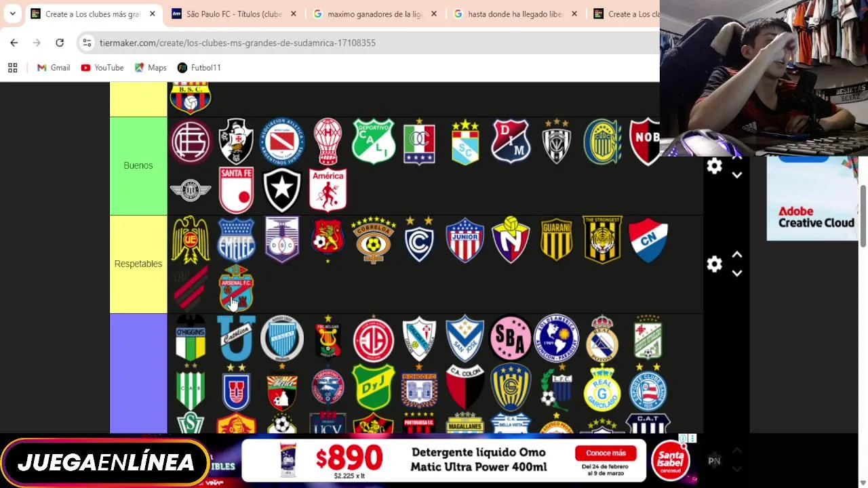
Task: Click the Juega en Línea banner
Action: click(105, 463)
